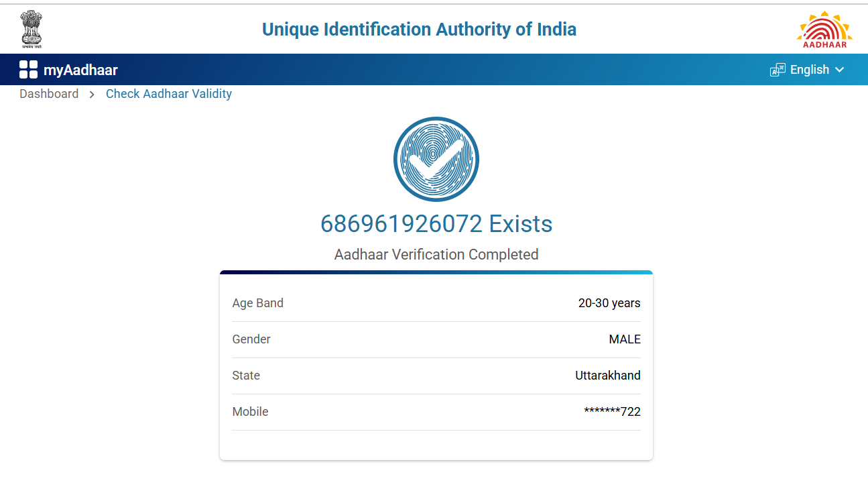Screen dimensions: 868x501
Task: Click the breadcrumb separator arrow
Action: pyautogui.click(x=92, y=95)
